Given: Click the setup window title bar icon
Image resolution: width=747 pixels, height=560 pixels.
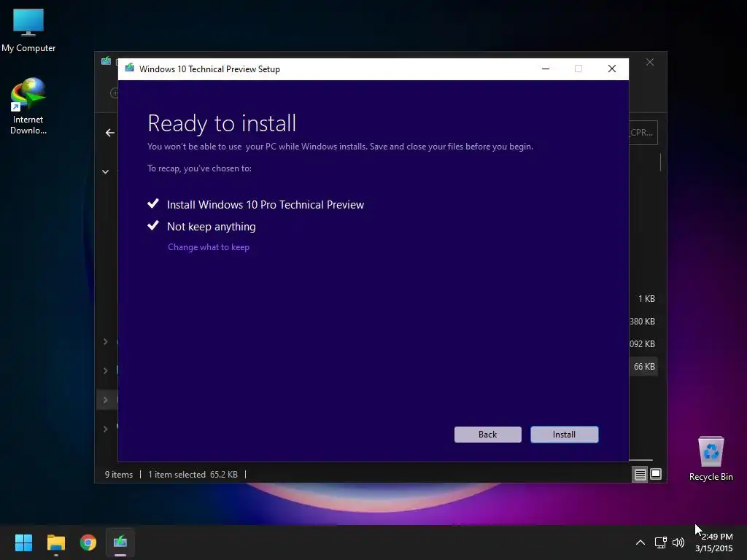Looking at the screenshot, I should [x=129, y=69].
